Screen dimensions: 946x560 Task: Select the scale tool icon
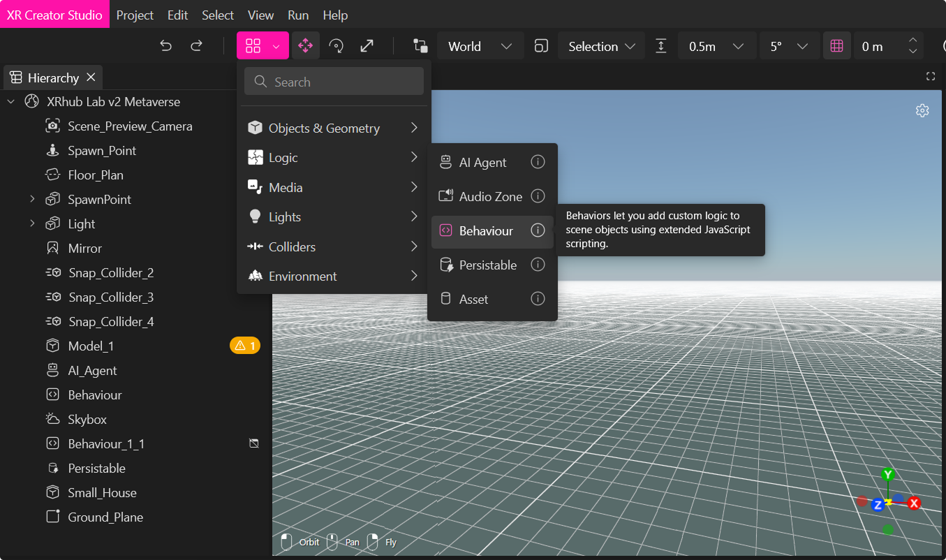click(x=367, y=46)
